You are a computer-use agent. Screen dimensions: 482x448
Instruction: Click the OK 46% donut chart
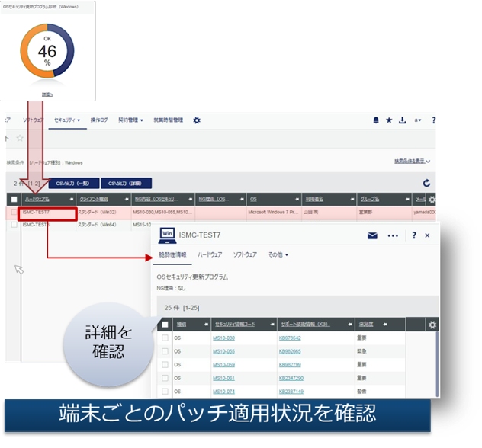click(x=47, y=51)
